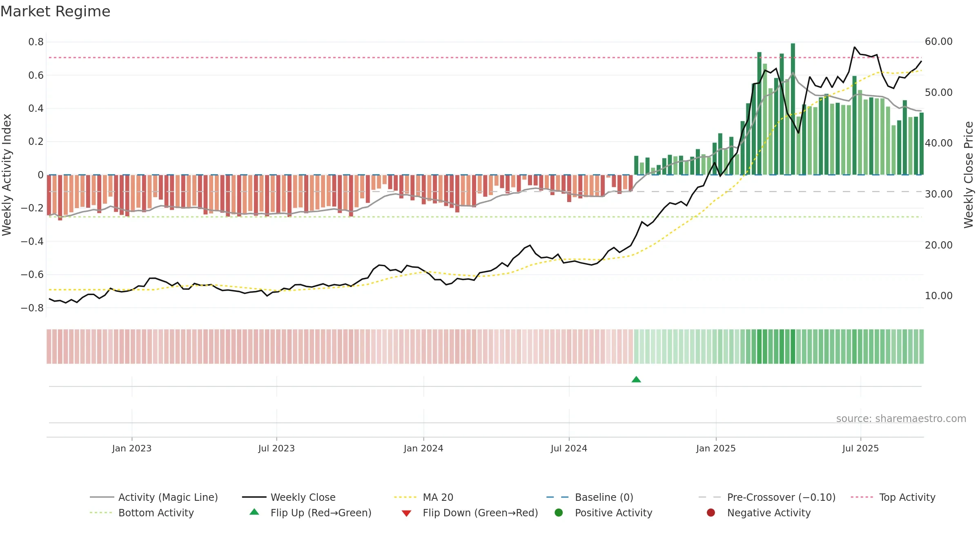Click the tallest dark green activity bar
The width and height of the screenshot is (980, 551).
[x=793, y=109]
